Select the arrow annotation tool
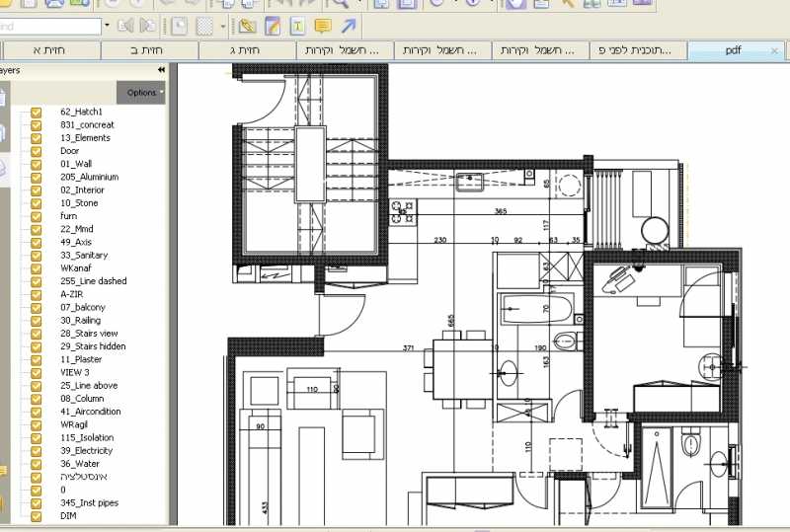The height and width of the screenshot is (532, 790). 349,27
